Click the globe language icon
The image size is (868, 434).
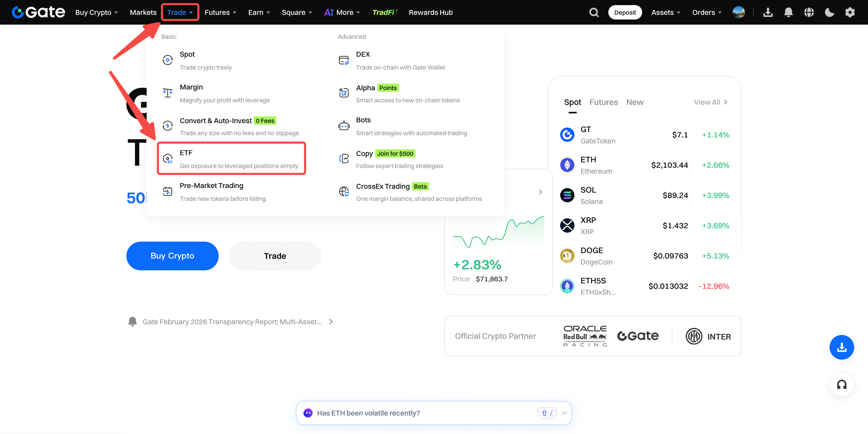click(x=809, y=13)
